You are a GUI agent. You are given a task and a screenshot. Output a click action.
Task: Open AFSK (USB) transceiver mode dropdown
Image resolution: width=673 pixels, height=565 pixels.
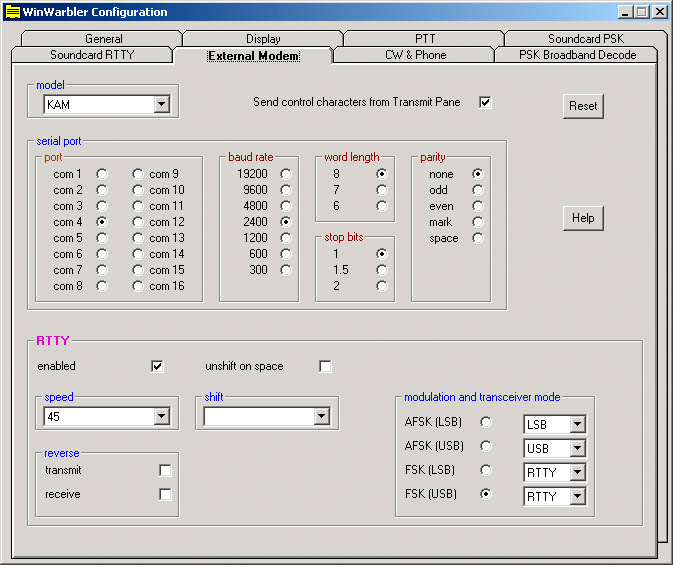[578, 449]
